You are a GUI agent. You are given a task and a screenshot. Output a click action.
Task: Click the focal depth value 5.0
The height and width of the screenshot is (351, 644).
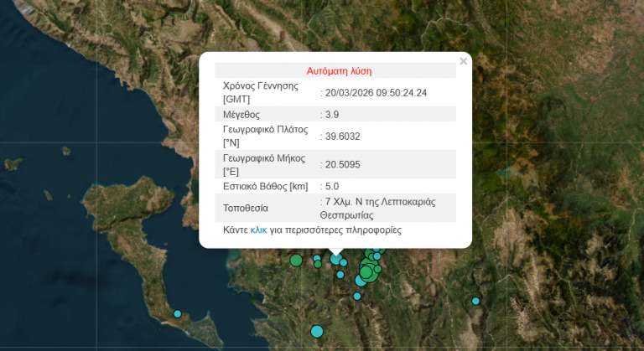331,186
